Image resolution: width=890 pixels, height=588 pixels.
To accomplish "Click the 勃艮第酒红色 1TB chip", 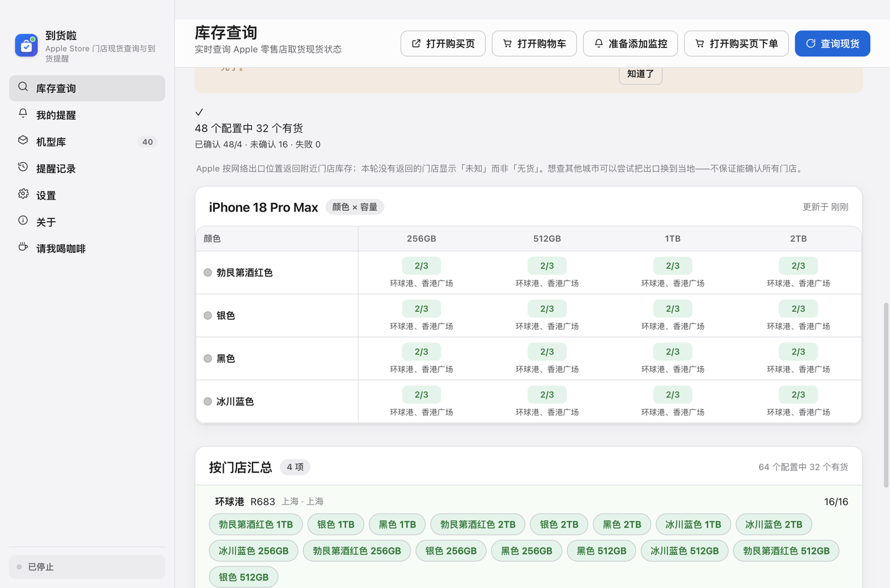I will [256, 524].
